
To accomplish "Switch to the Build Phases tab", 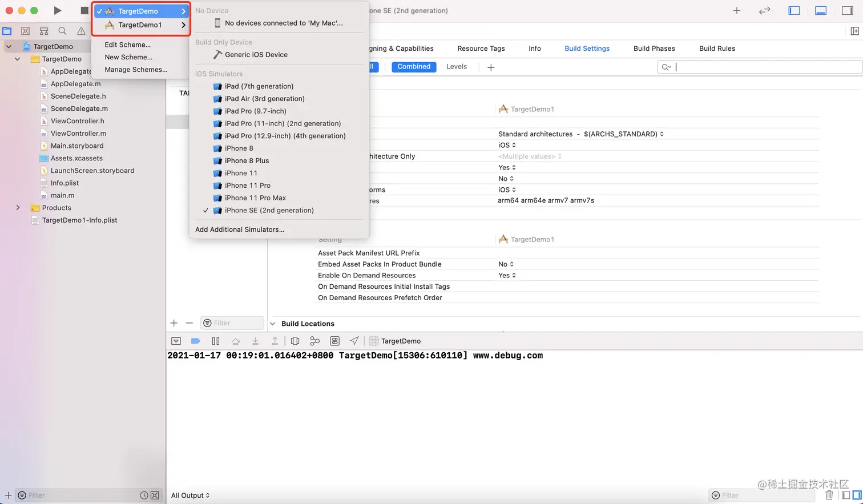I will click(654, 49).
